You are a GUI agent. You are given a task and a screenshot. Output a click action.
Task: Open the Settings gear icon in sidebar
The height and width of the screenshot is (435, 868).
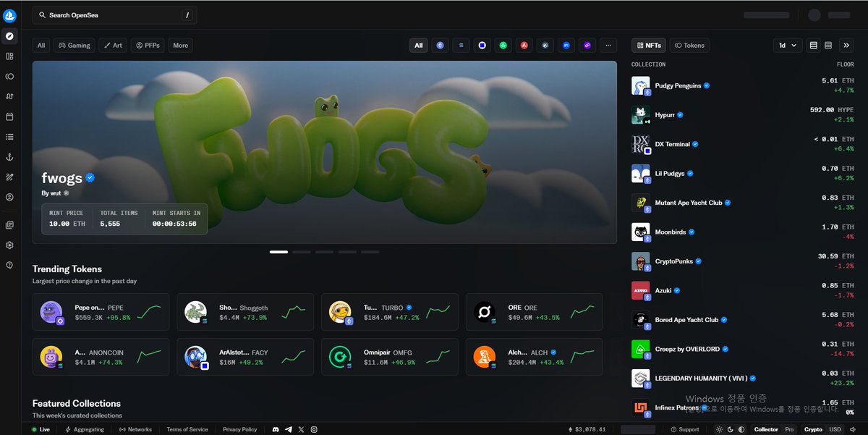click(x=9, y=245)
